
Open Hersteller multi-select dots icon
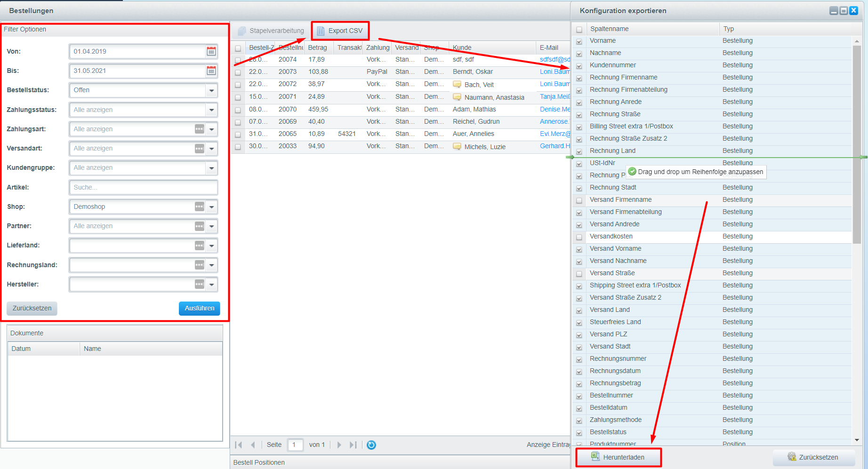pos(200,284)
